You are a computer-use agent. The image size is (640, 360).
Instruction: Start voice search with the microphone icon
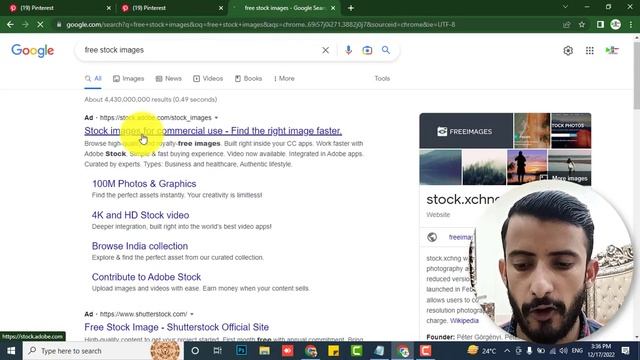pos(348,50)
